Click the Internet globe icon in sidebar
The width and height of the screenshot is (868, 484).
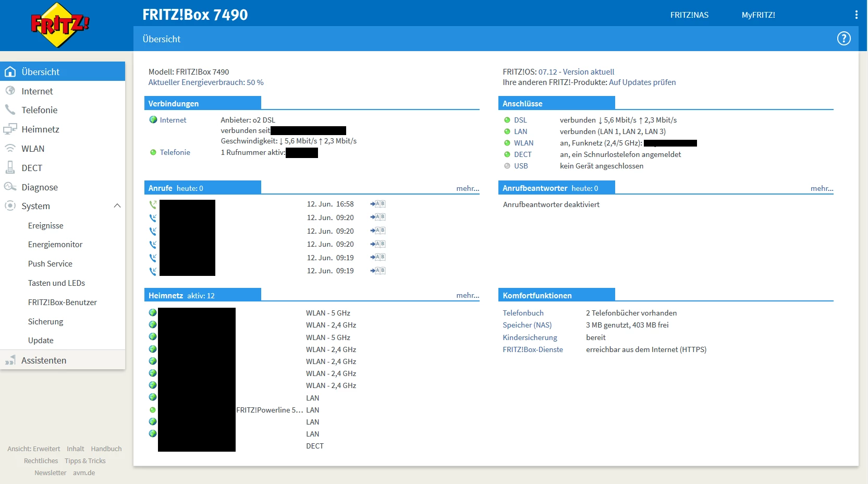tap(10, 91)
